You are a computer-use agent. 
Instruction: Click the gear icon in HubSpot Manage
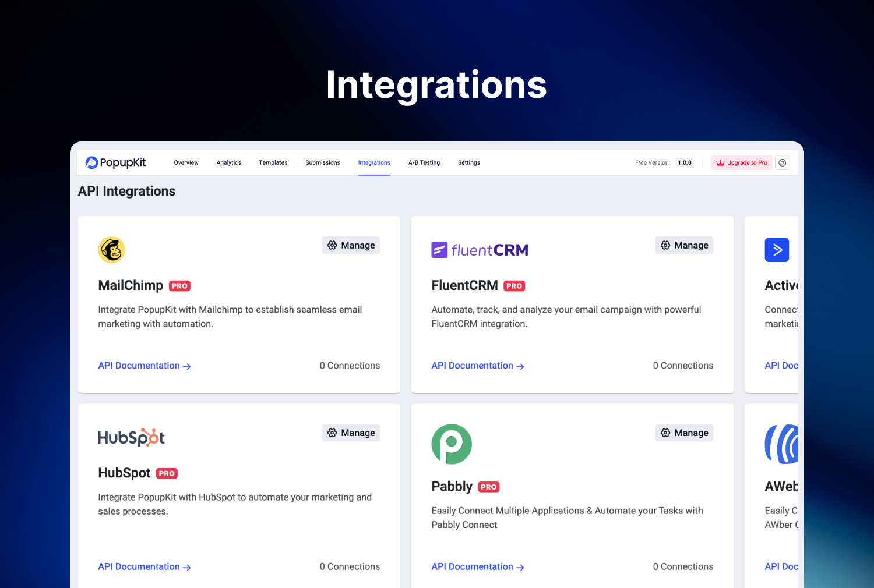click(332, 433)
